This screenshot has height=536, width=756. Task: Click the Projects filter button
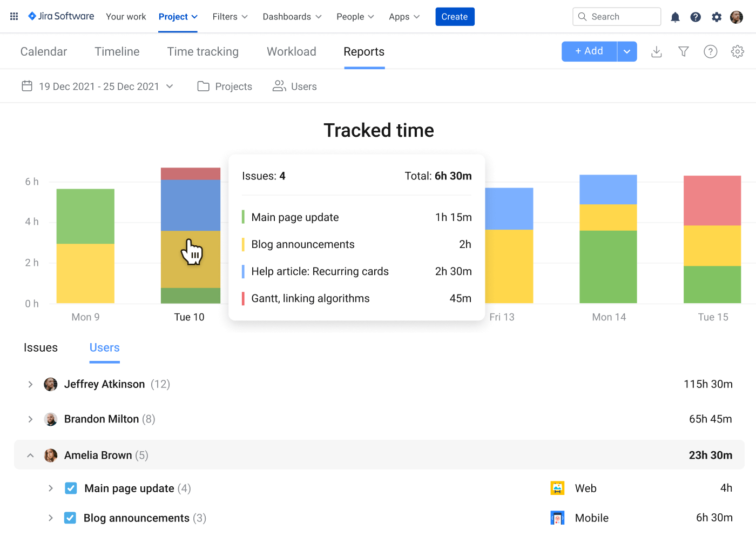pyautogui.click(x=225, y=86)
